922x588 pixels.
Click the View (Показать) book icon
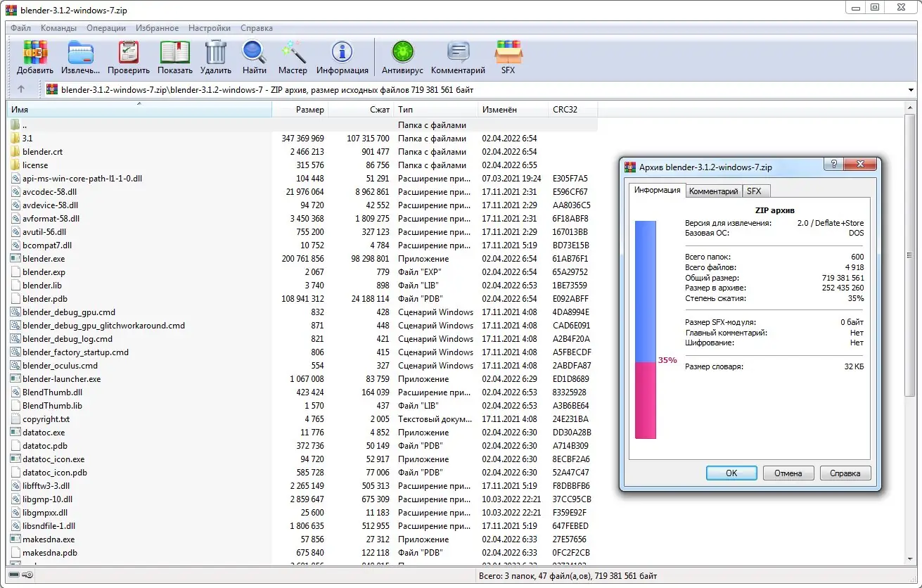pyautogui.click(x=175, y=58)
